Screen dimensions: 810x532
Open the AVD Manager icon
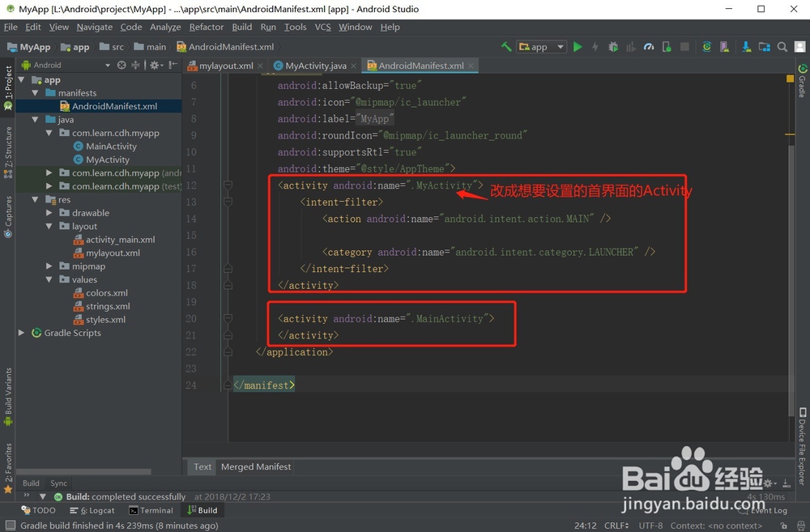point(724,47)
